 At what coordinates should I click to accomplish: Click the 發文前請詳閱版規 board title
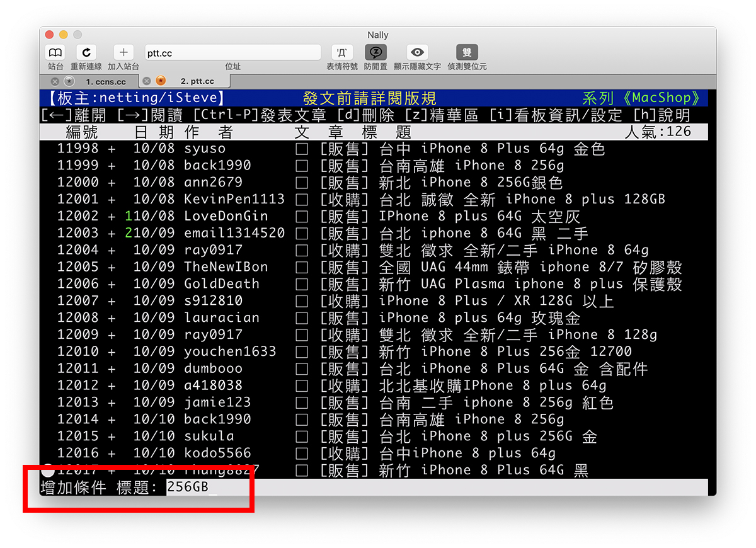coord(370,98)
